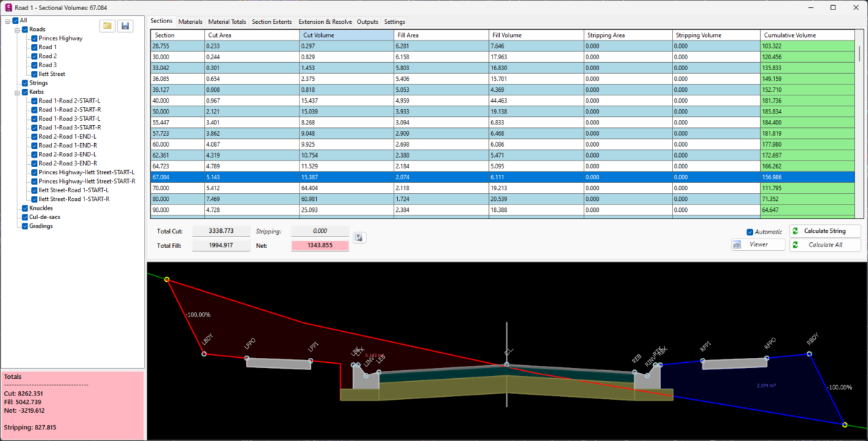Toggle the Princes Highway road checkbox
The height and width of the screenshot is (441, 868).
(33, 38)
